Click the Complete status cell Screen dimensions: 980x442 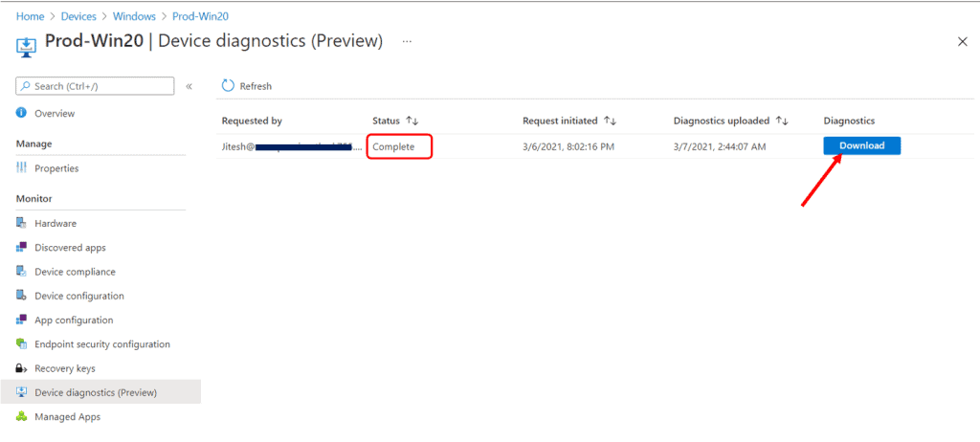pyautogui.click(x=393, y=147)
